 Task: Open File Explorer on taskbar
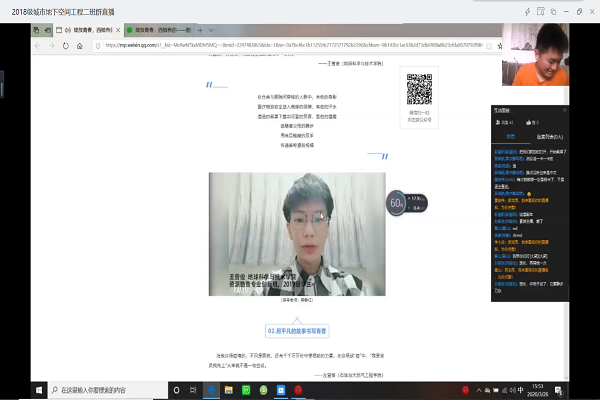[228, 390]
